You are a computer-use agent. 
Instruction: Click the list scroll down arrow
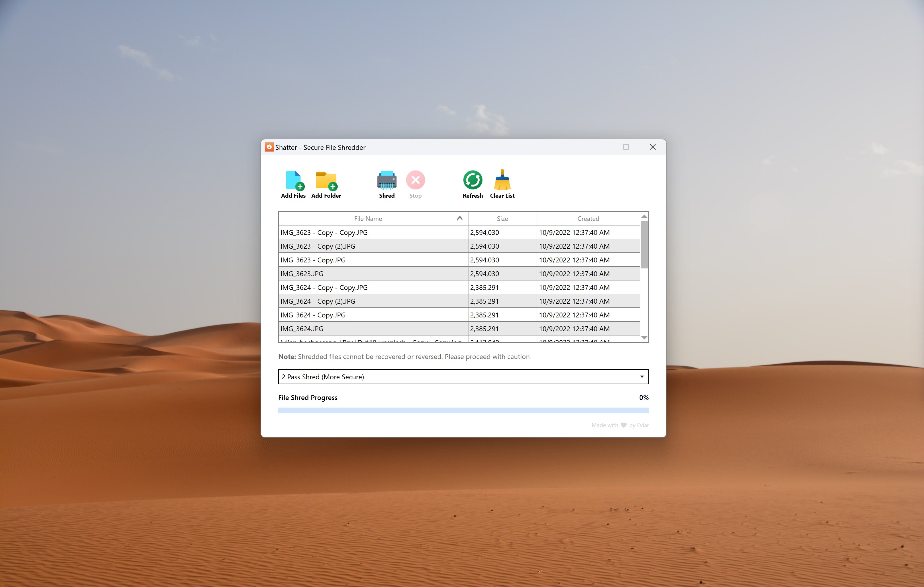(x=644, y=338)
